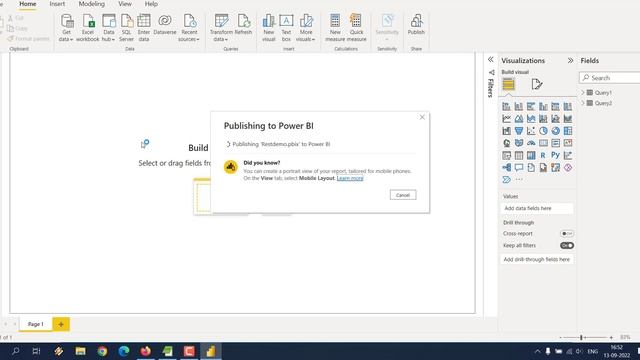This screenshot has height=360, width=640.
Task: Select the Treemap visual
Action: pyautogui.click(x=568, y=131)
